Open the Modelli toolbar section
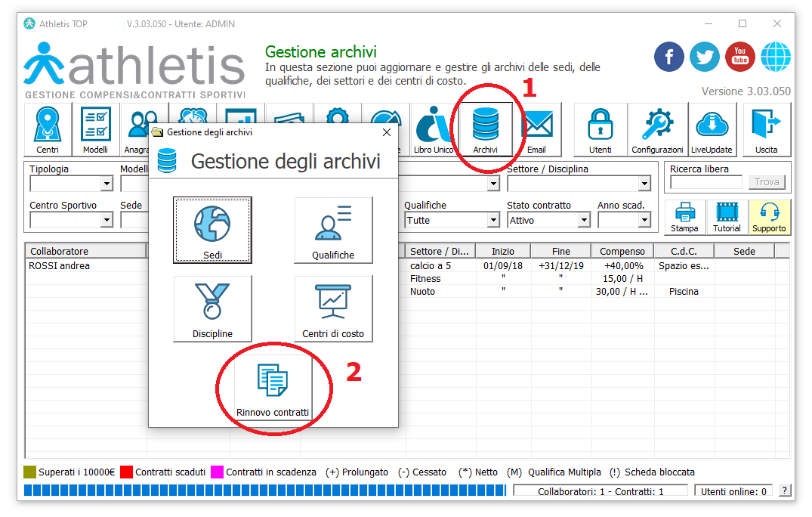The height and width of the screenshot is (517, 812). pos(96,130)
